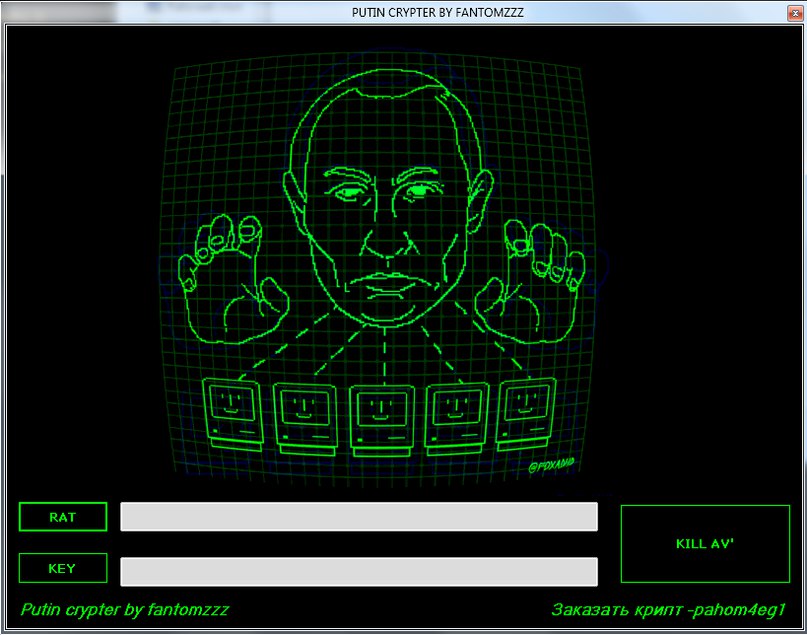Click the 'Putin crypter by fantomzzz' footer text
This screenshot has width=807, height=635.
click(x=125, y=609)
